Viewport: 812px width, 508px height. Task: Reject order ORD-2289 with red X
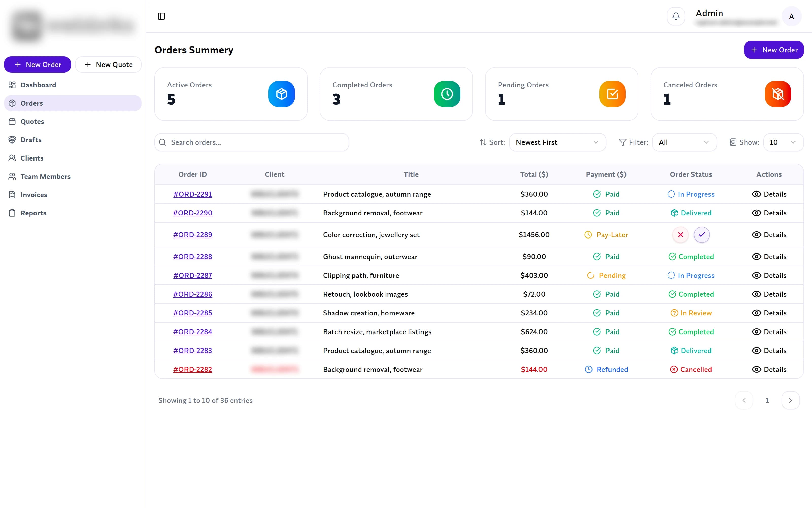click(x=681, y=234)
